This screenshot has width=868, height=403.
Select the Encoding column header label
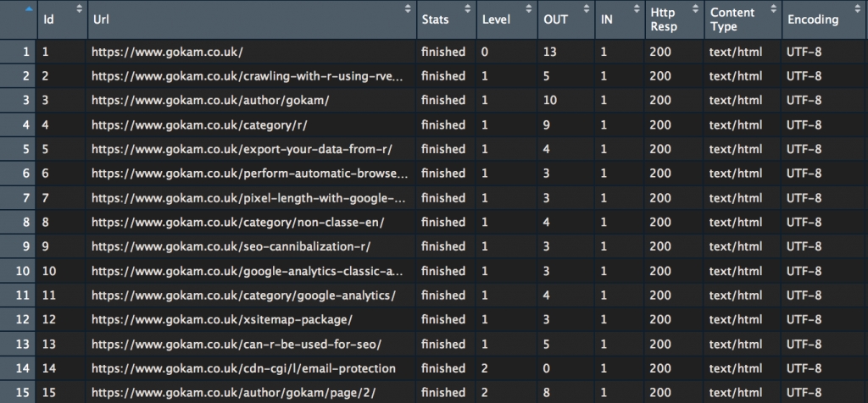click(x=813, y=19)
